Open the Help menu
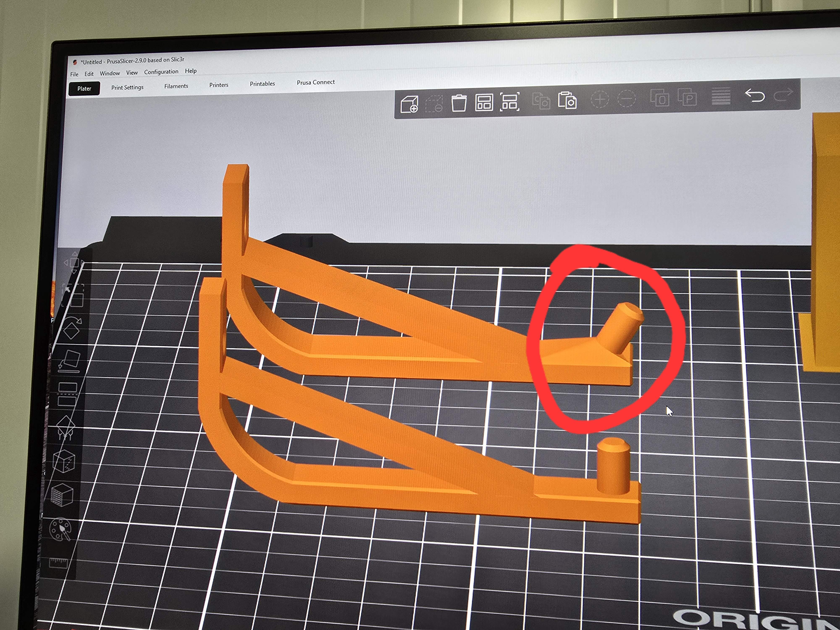 [191, 71]
